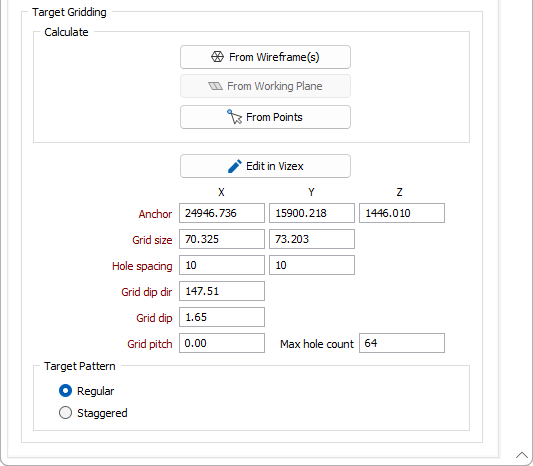Click the wireframe icon on From Wireframe(s)
Viewport: 533px width, 466px height.
(217, 57)
